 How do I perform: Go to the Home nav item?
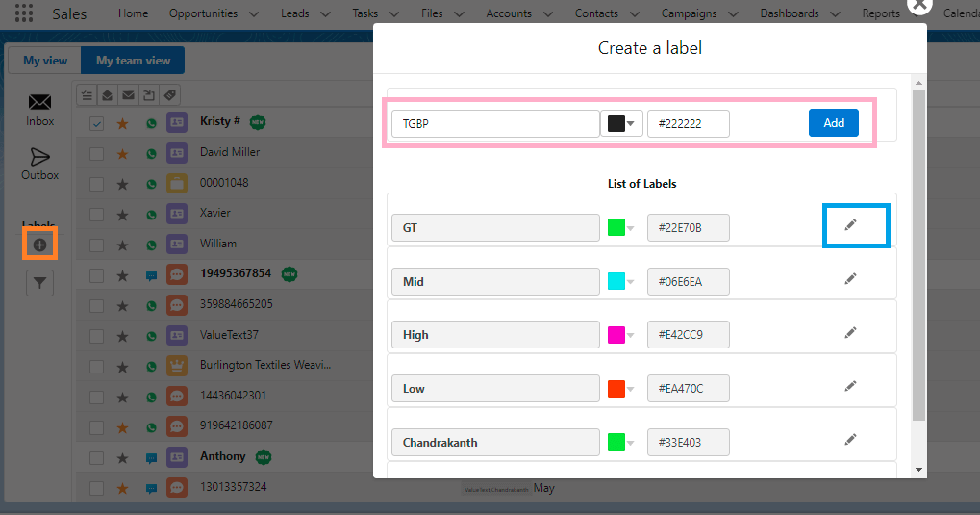tap(133, 13)
